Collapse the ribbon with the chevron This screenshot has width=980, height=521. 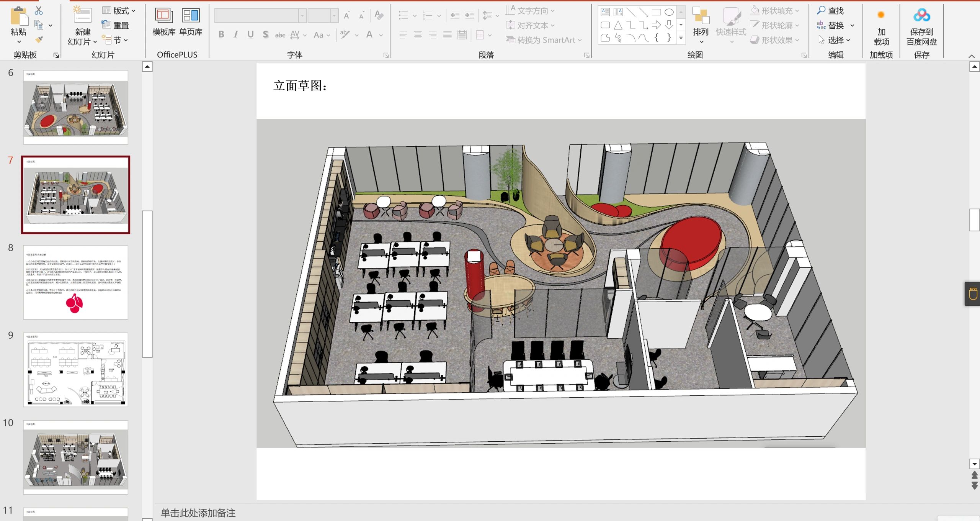tap(972, 56)
